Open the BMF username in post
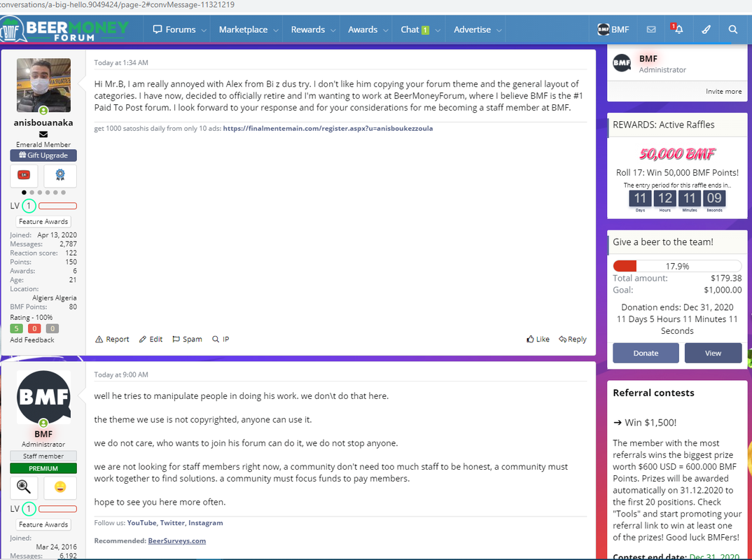This screenshot has height=560, width=752. (x=43, y=434)
